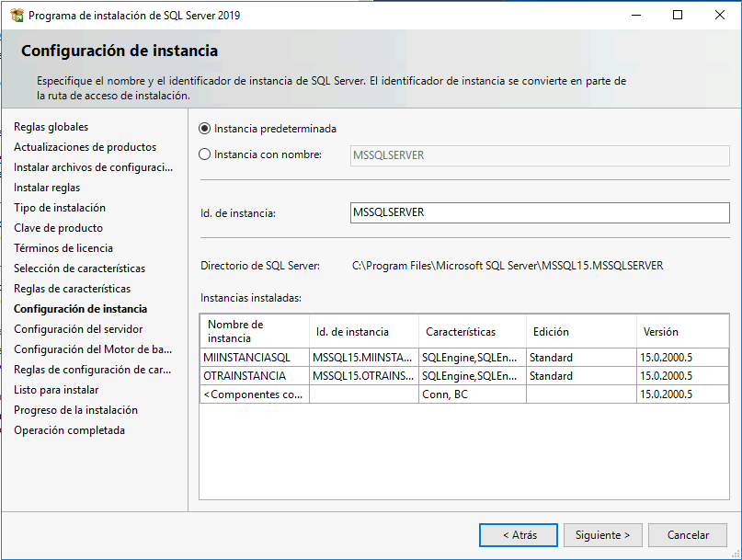Open Selección de características step
This screenshot has width=742, height=560.
pos(79,269)
